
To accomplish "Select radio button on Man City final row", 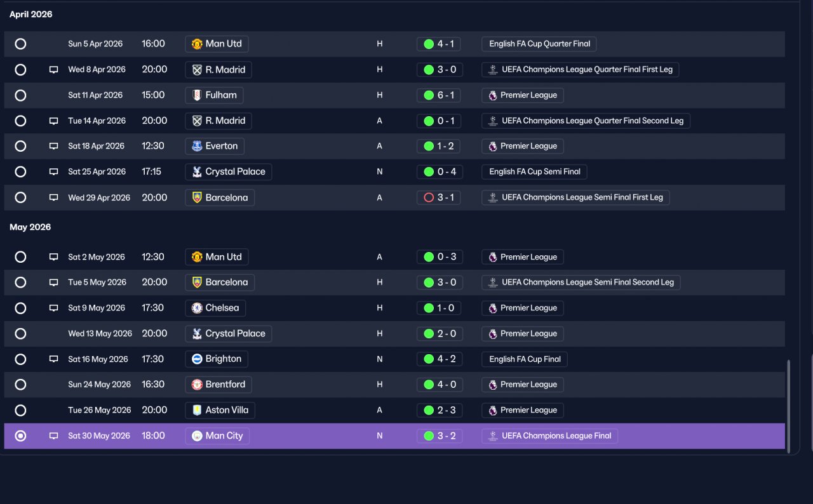I will [20, 436].
